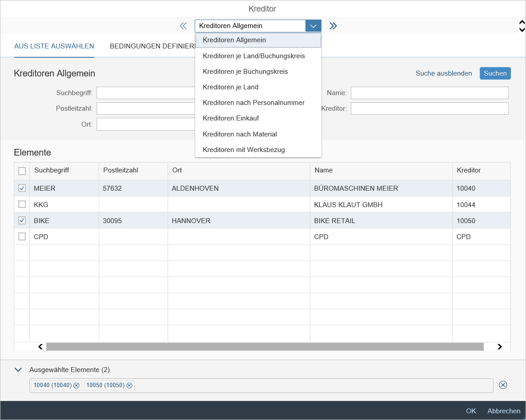Clear all selected elements with the circled X
The image size is (526, 420).
pos(503,385)
